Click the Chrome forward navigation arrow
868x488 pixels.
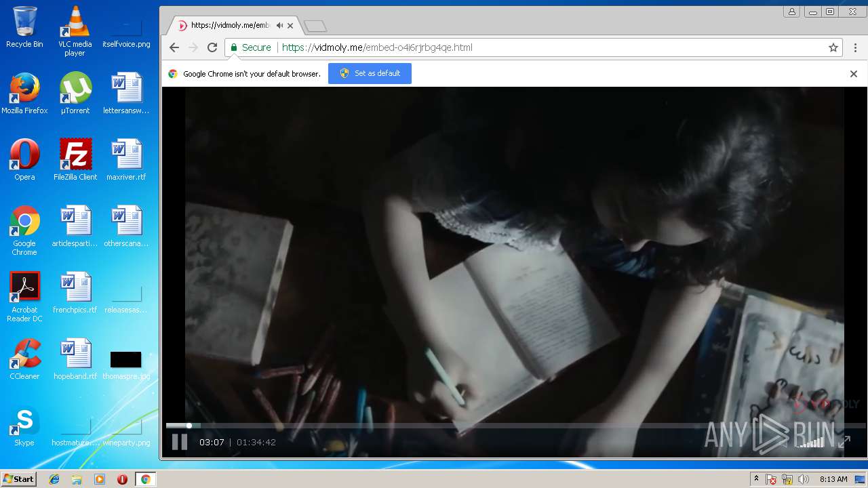[193, 47]
